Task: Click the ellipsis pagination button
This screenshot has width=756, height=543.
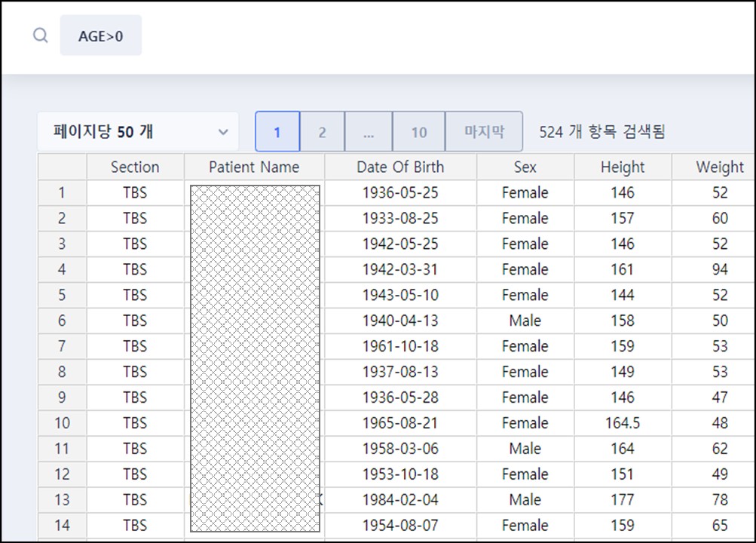Action: pos(369,132)
